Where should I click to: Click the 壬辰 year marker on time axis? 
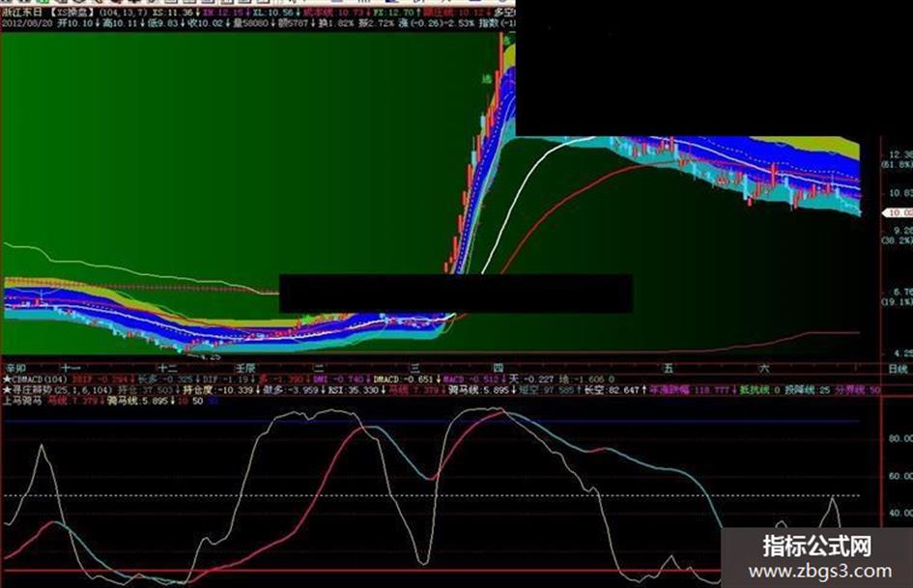click(x=245, y=369)
